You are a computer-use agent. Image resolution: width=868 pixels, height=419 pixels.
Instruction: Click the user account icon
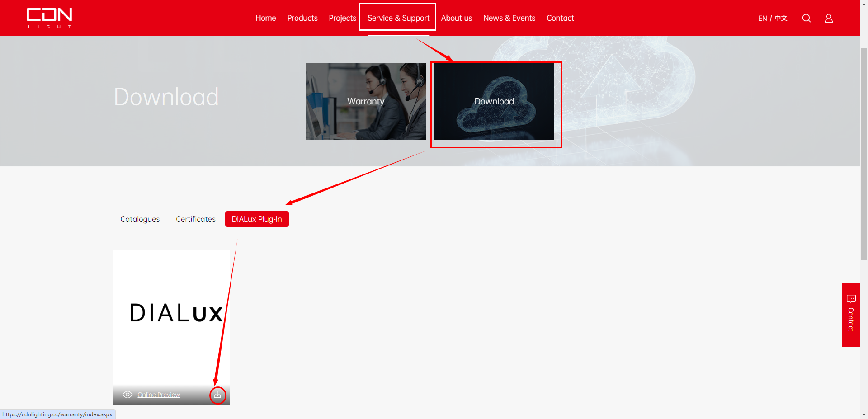tap(828, 18)
